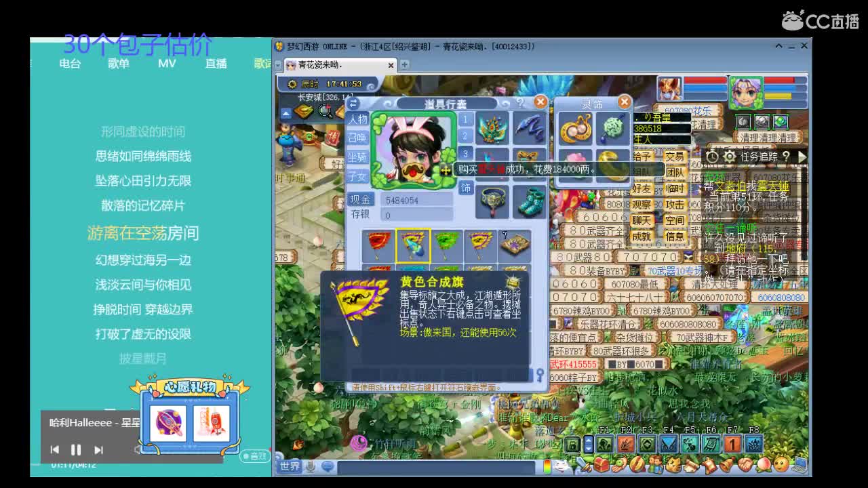The height and width of the screenshot is (488, 868).
Task: Select the green flag in inventory
Action: 446,245
